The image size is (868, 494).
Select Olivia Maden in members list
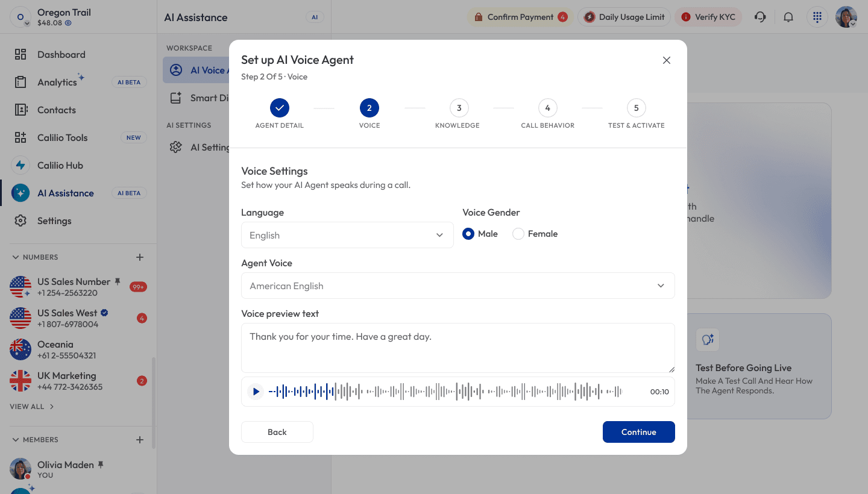(x=78, y=469)
